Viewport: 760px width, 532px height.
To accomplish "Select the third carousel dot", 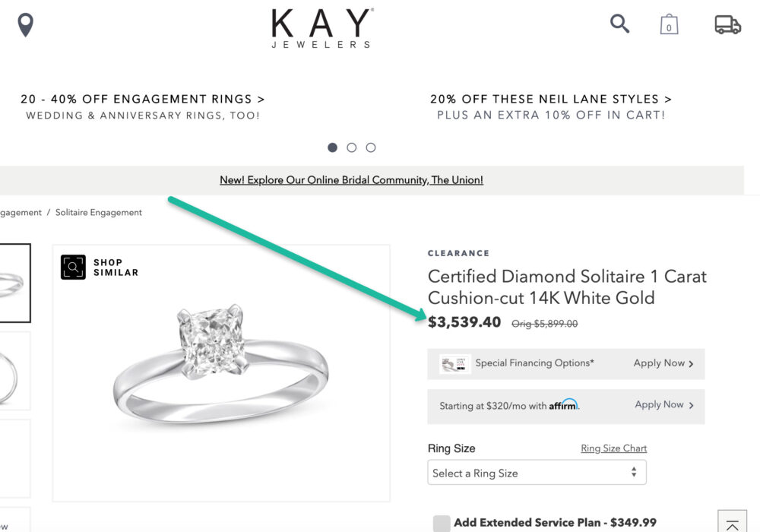I will [x=370, y=147].
